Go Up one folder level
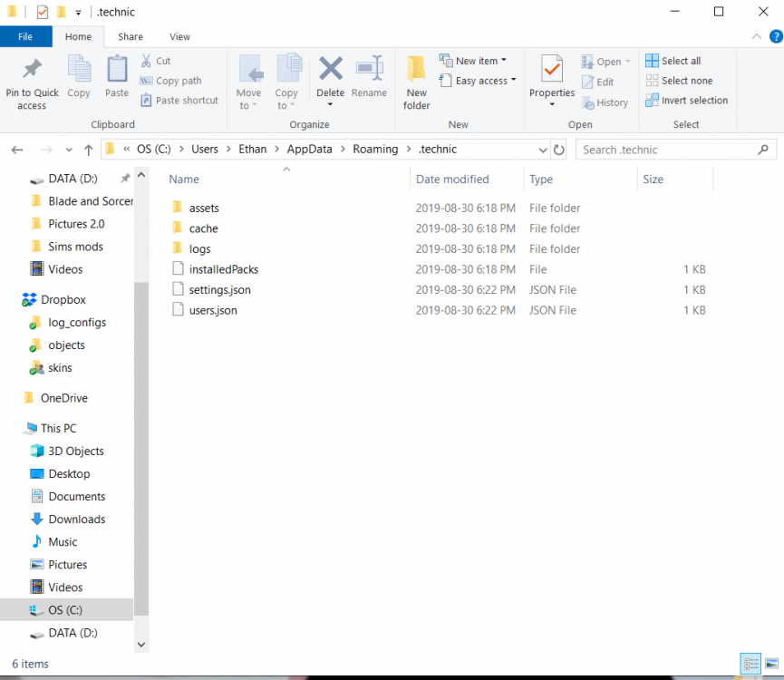This screenshot has height=680, width=784. [89, 150]
